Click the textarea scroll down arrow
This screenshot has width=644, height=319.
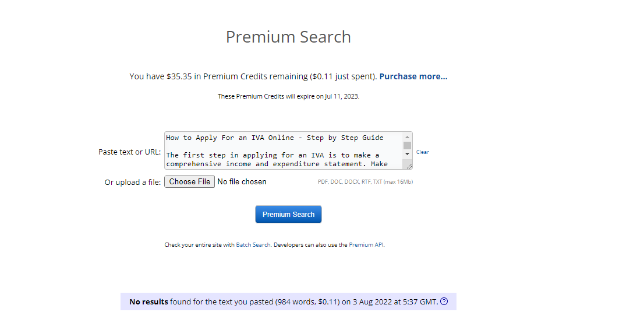tap(407, 153)
